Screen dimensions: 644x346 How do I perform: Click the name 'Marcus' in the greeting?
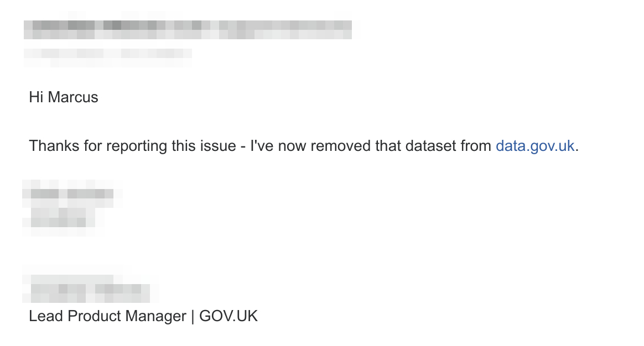73,98
